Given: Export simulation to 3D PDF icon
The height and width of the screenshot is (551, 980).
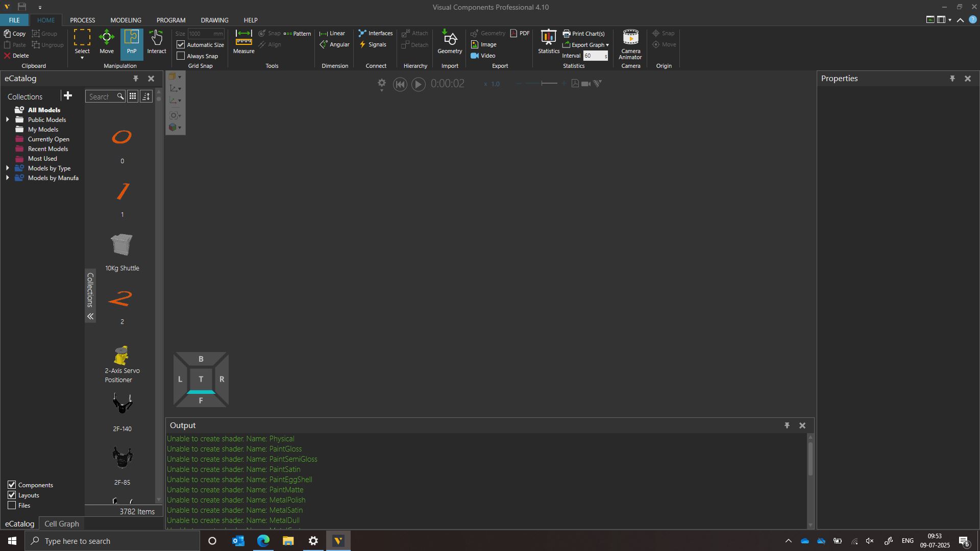Looking at the screenshot, I should click(x=575, y=84).
